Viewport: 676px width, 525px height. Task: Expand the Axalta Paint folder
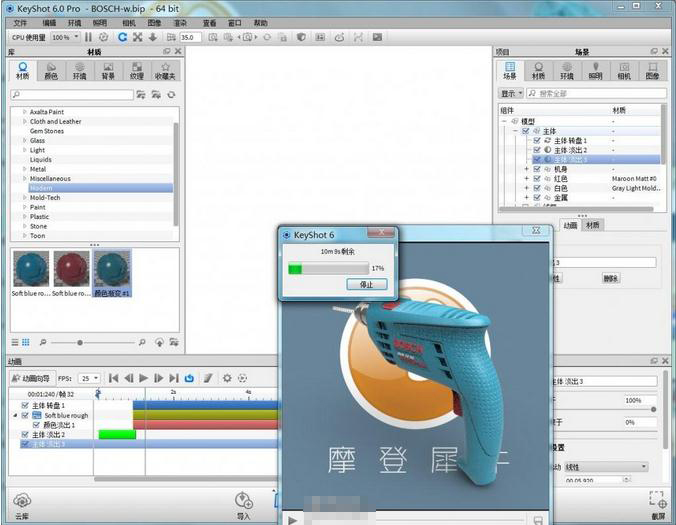pyautogui.click(x=25, y=112)
